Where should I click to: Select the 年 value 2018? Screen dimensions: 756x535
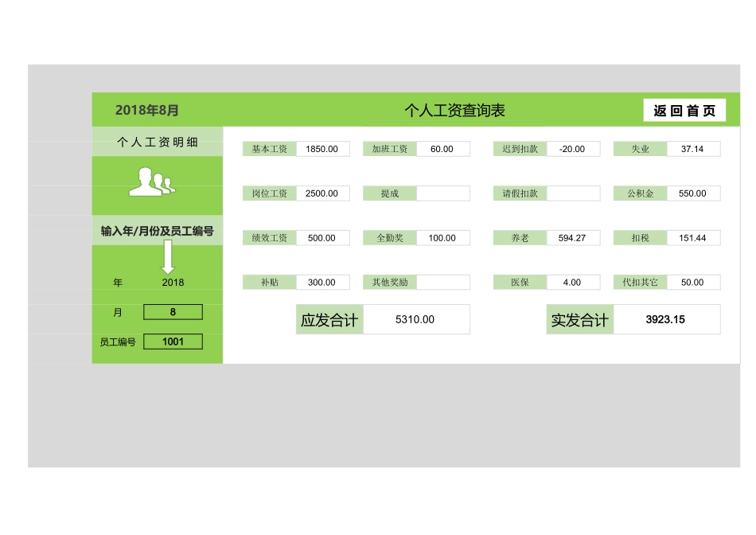173,282
